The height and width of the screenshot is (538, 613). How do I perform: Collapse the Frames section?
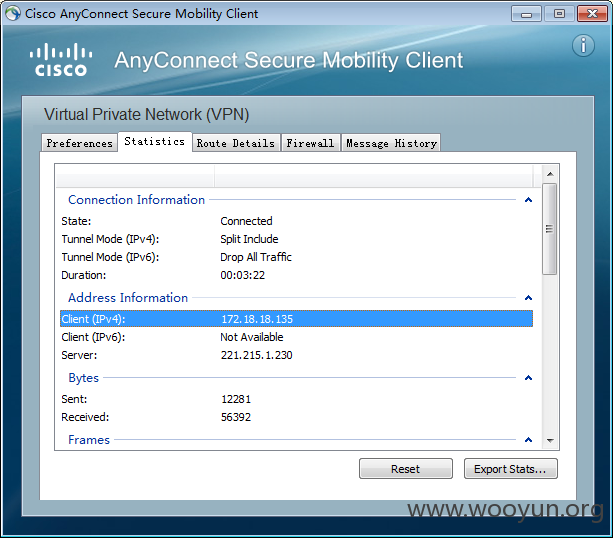pyautogui.click(x=528, y=439)
